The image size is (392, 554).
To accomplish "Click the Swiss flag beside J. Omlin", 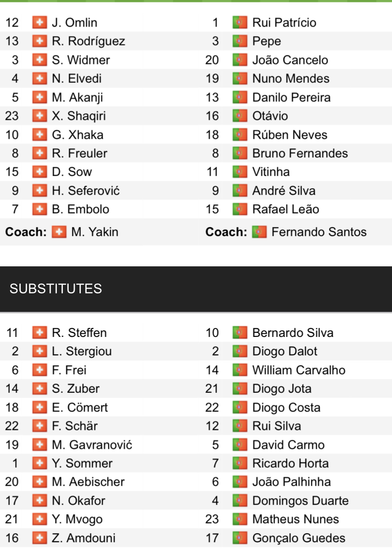I will tap(39, 22).
